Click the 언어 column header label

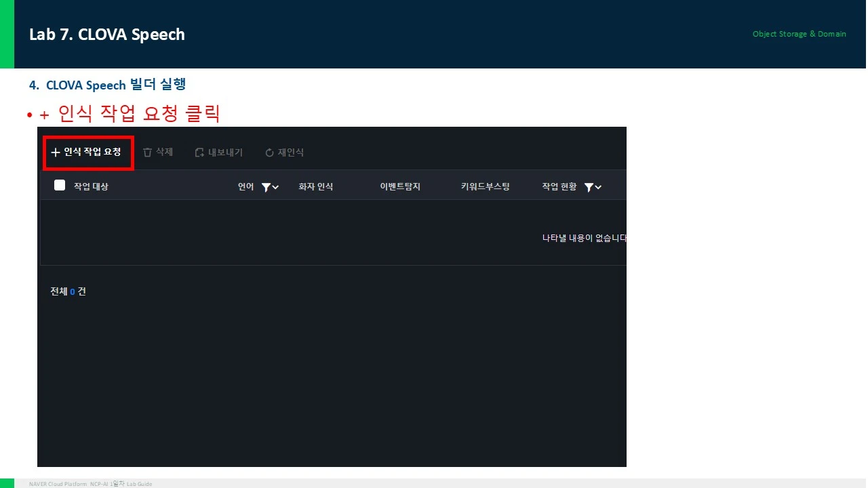[245, 186]
